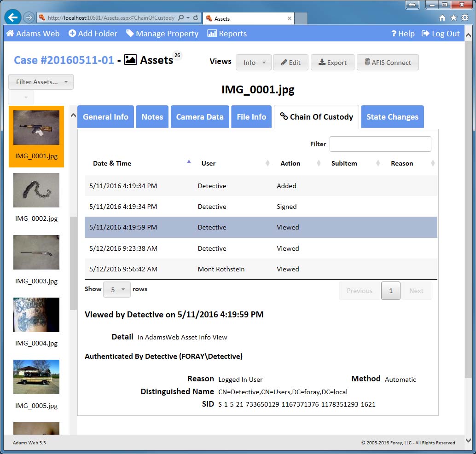
Task: Open browser settings gear icon
Action: pos(464,17)
